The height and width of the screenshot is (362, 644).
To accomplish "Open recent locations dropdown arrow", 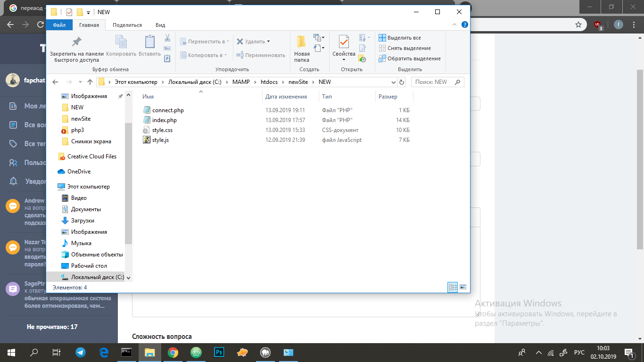I will (81, 82).
